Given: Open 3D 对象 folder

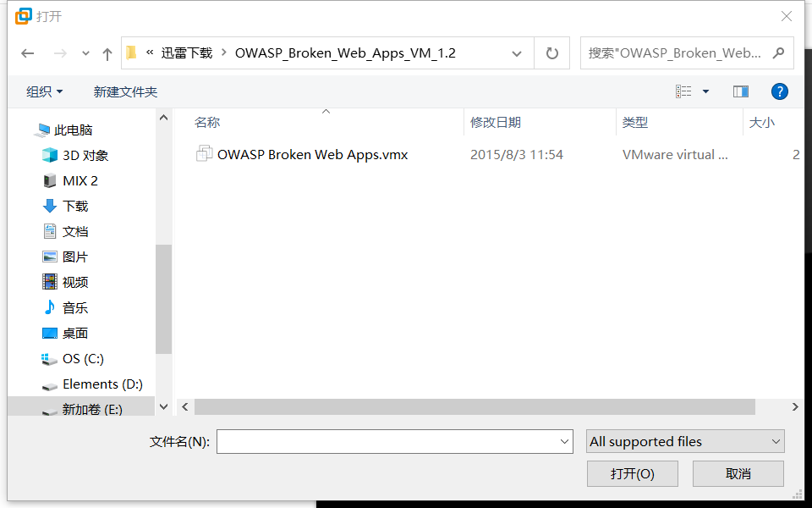Looking at the screenshot, I should coord(85,156).
